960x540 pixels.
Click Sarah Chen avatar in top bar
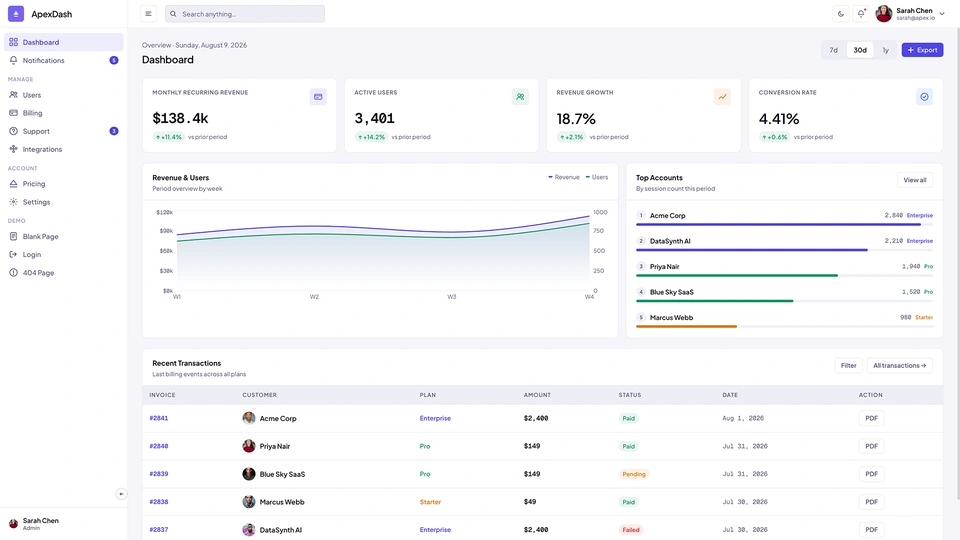(883, 13)
